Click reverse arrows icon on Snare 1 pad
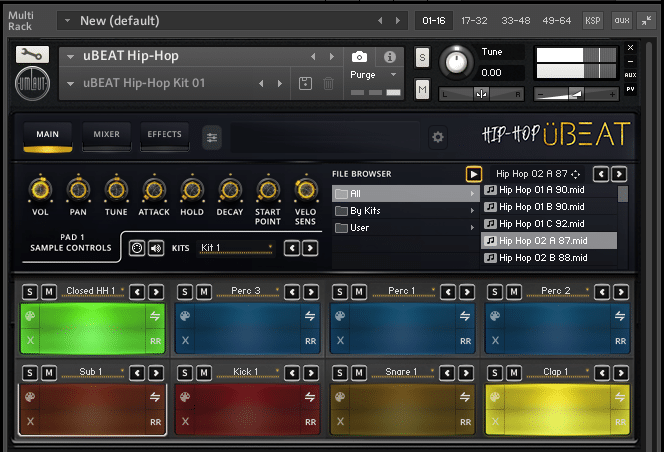664x452 pixels. click(x=465, y=397)
